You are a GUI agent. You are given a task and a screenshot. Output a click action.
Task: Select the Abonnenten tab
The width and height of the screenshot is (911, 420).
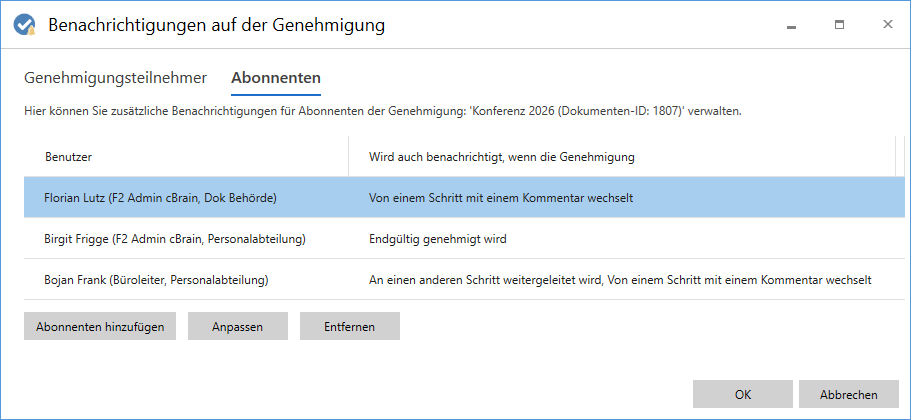pos(276,78)
